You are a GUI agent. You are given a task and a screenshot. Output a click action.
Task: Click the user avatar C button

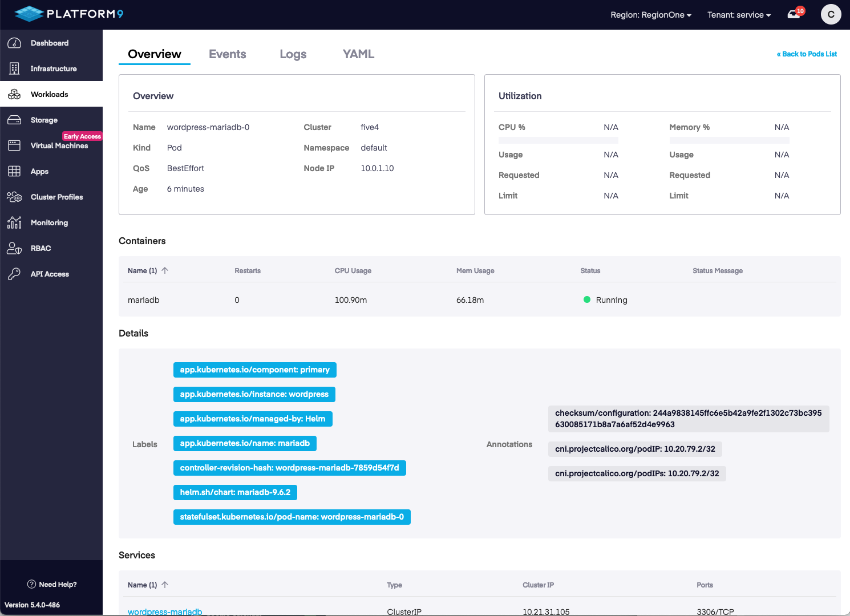[831, 14]
